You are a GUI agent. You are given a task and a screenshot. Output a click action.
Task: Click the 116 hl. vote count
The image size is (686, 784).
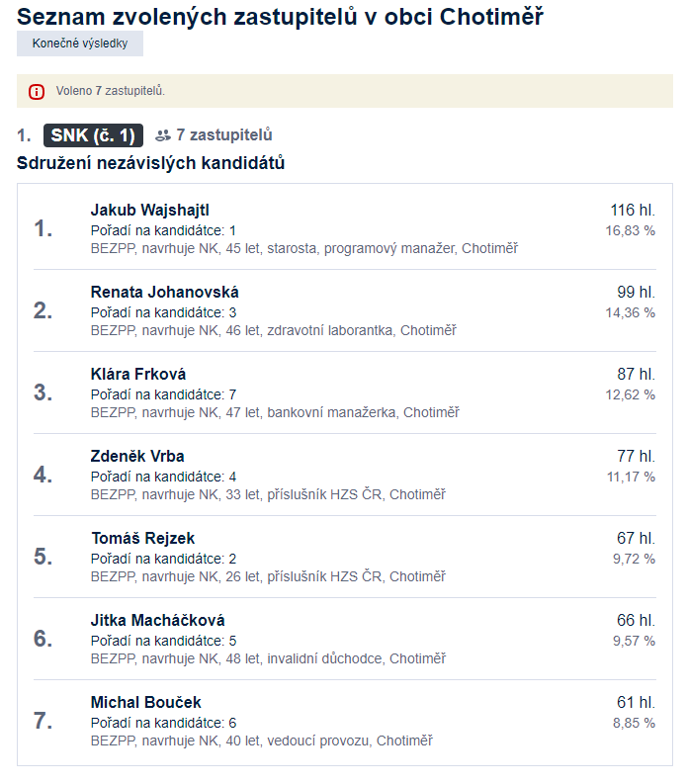(633, 210)
